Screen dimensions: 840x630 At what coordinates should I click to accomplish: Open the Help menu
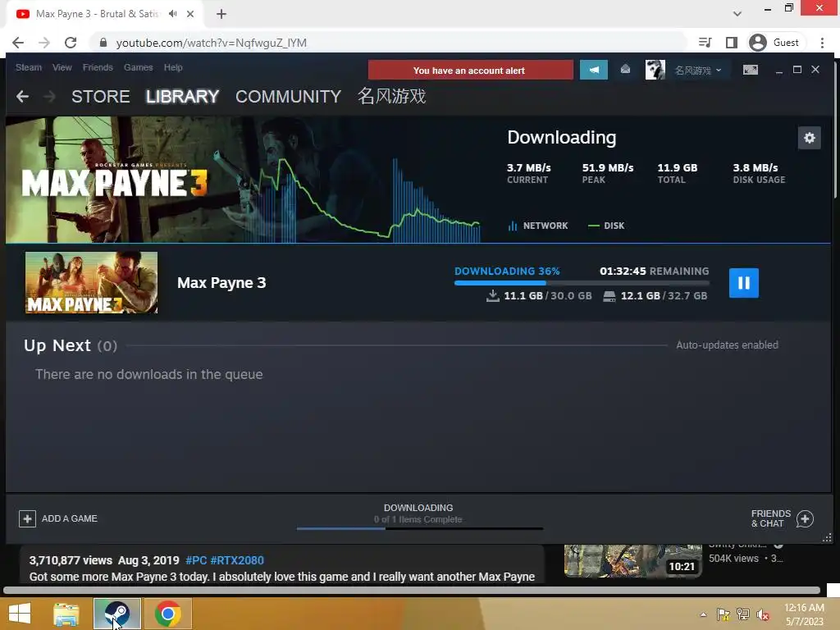173,67
